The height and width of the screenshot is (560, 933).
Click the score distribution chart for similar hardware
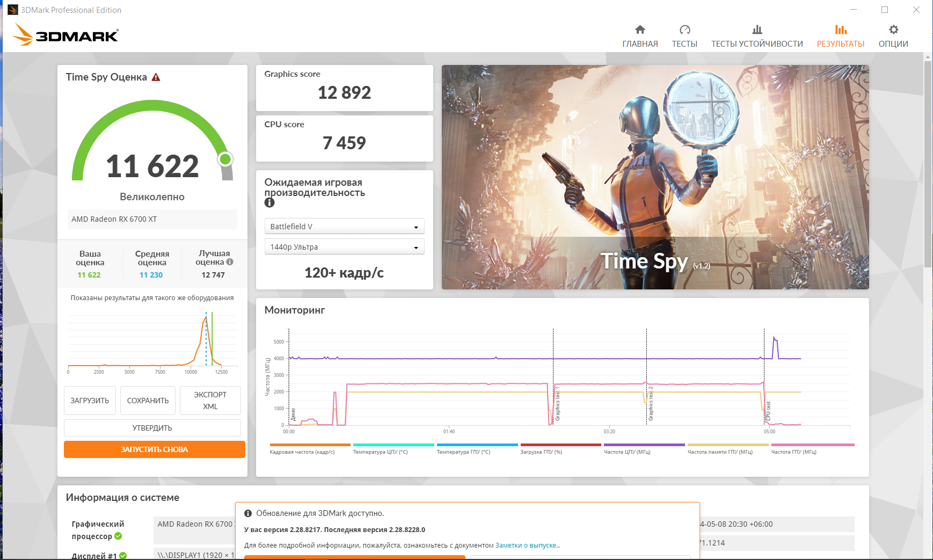[x=152, y=343]
